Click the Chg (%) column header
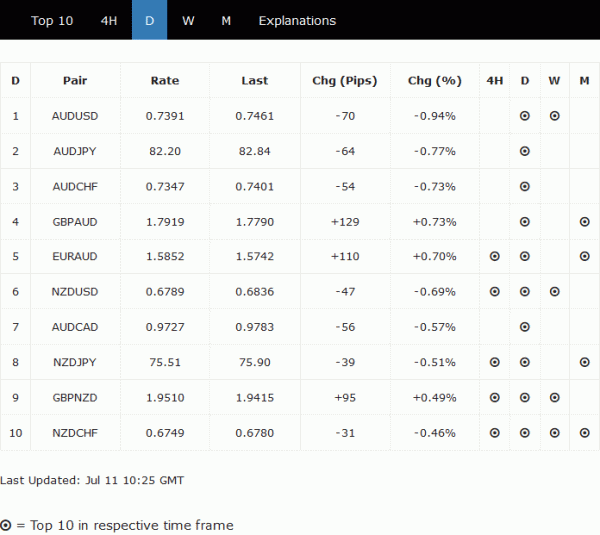This screenshot has width=600, height=535. pos(435,80)
